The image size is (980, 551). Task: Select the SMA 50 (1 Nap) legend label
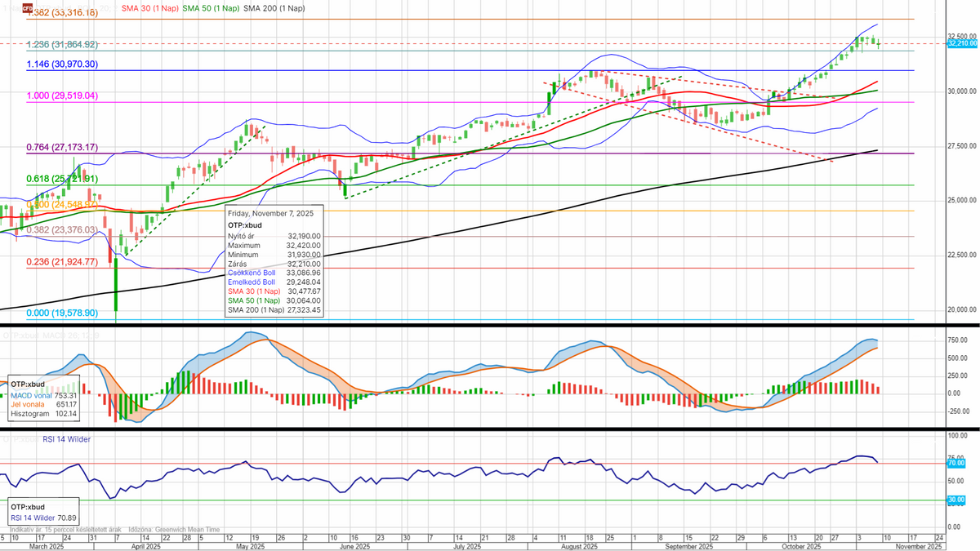coord(211,8)
